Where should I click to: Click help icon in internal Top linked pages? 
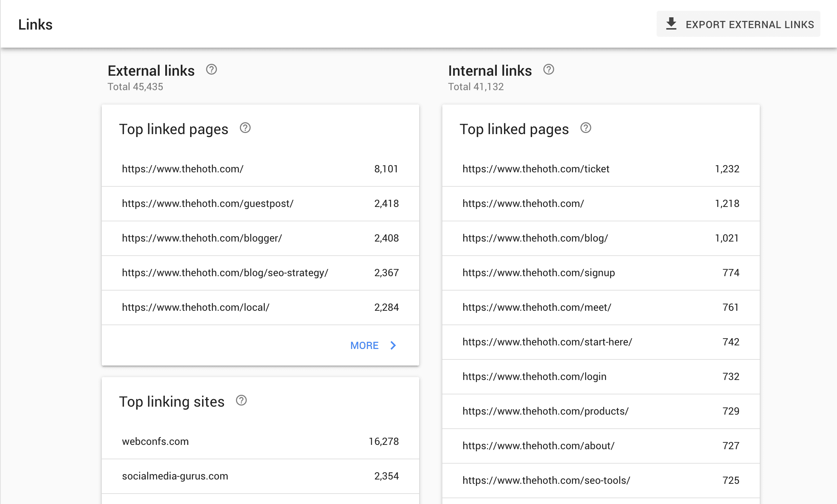click(x=586, y=128)
